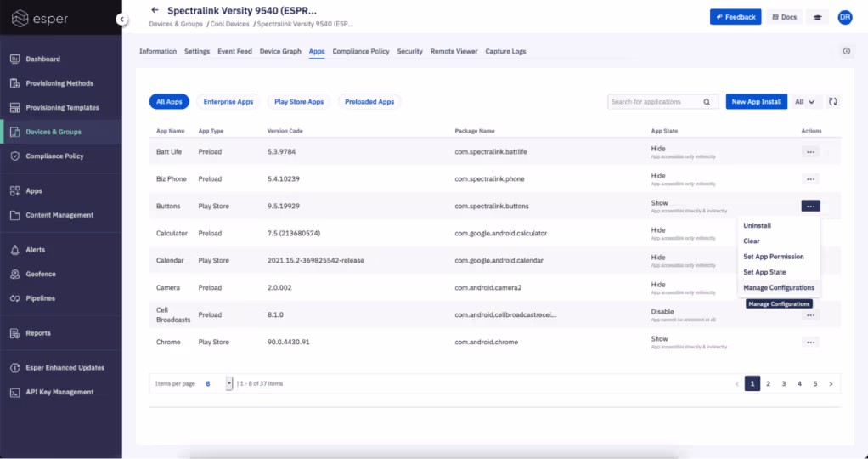Viewport: 868px width, 459px height.
Task: Open Provisioning Methods in the sidebar
Action: (x=61, y=83)
